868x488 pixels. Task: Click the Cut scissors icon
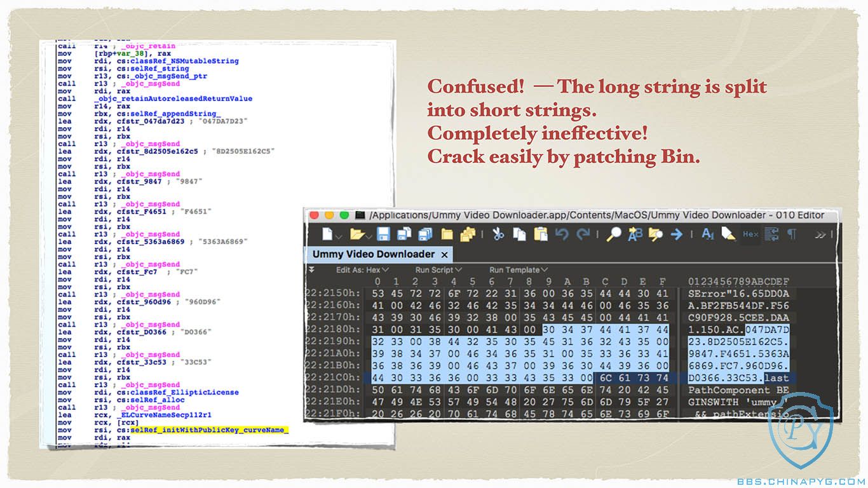[498, 234]
